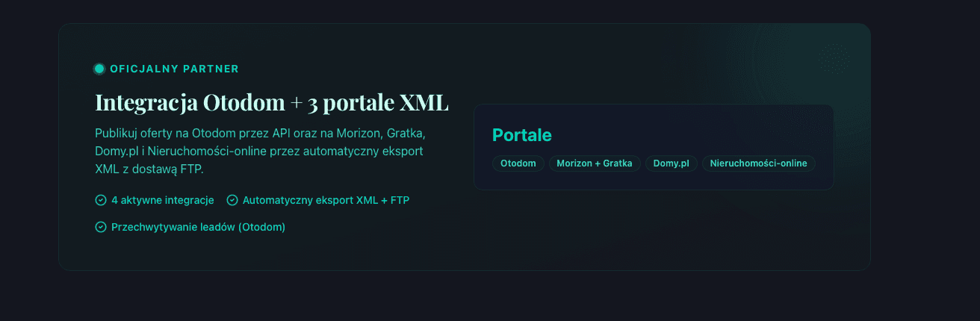
Task: Click the OFICJALNY PARTNER label
Action: pyautogui.click(x=174, y=69)
